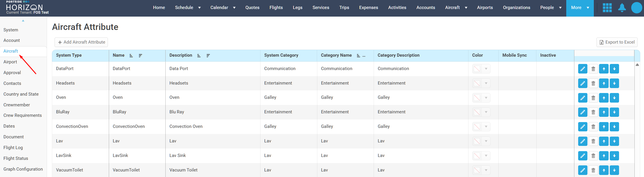Delete the LavSink attribute row

tap(593, 156)
